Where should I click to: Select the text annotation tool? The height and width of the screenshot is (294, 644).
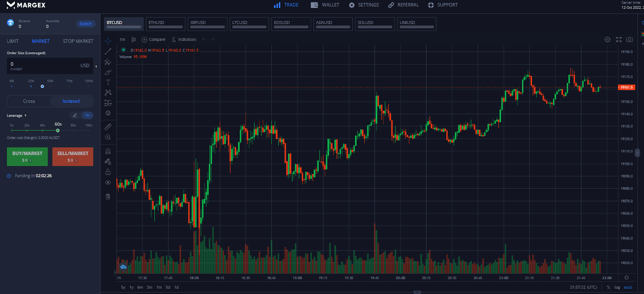coord(108,82)
